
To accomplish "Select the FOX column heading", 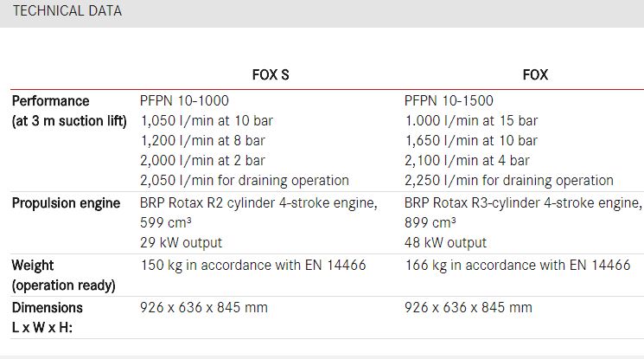I will (x=535, y=75).
